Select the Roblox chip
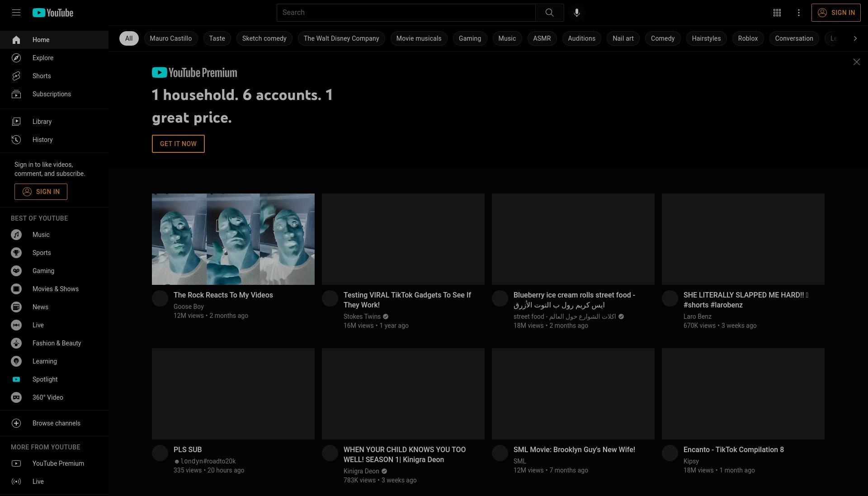The width and height of the screenshot is (868, 496). pyautogui.click(x=748, y=38)
